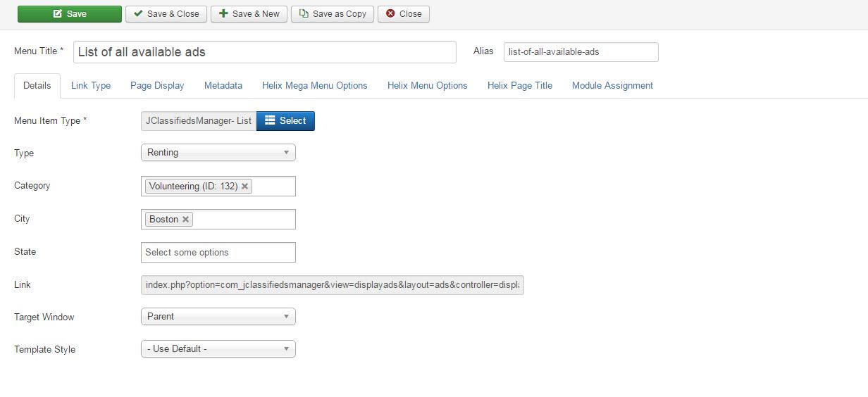Remove Volunteering tag via its x icon
The height and width of the screenshot is (397, 868).
tap(245, 187)
